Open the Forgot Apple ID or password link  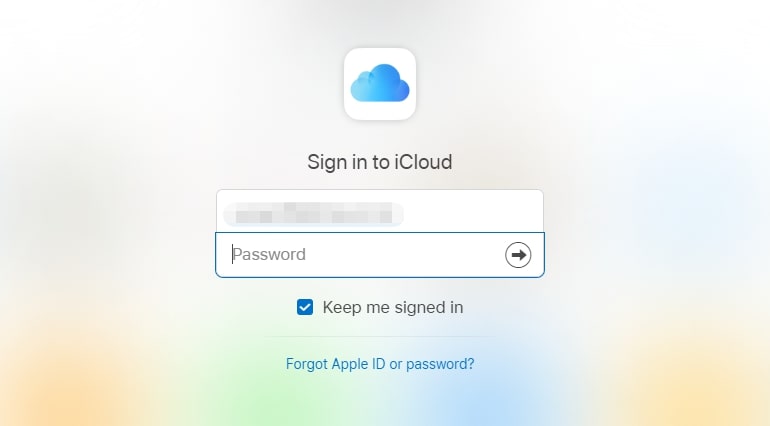(380, 364)
